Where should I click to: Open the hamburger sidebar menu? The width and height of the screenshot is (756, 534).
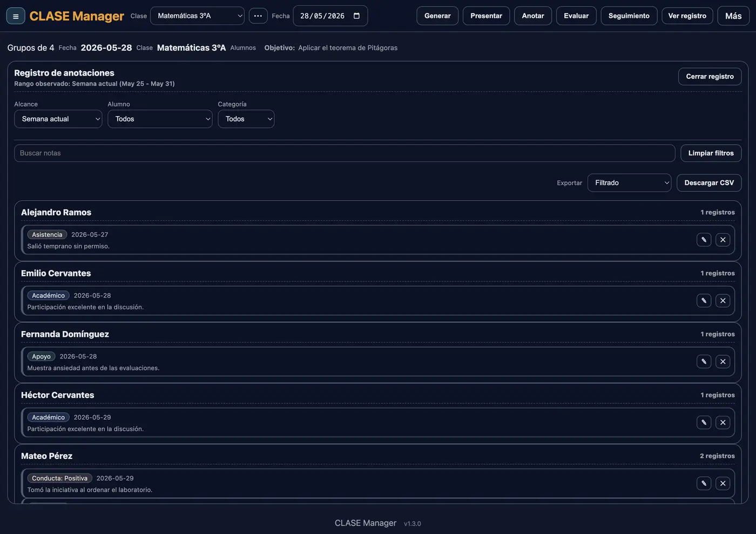click(x=16, y=16)
